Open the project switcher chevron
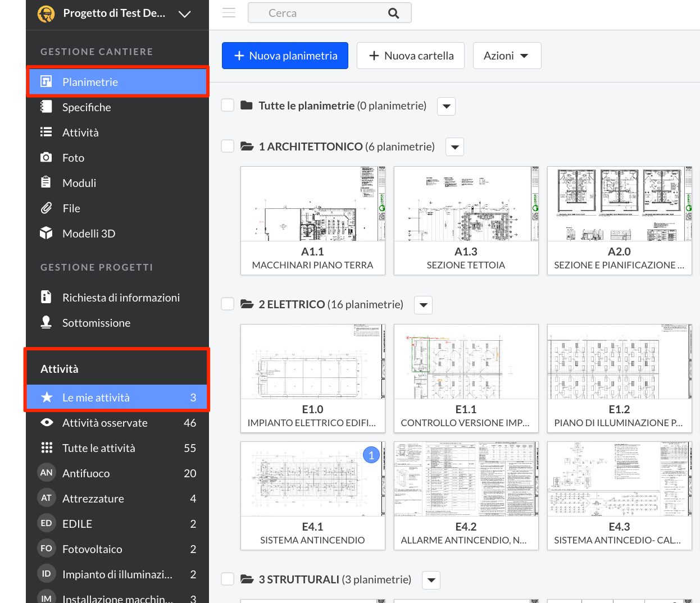The height and width of the screenshot is (603, 700). tap(185, 14)
